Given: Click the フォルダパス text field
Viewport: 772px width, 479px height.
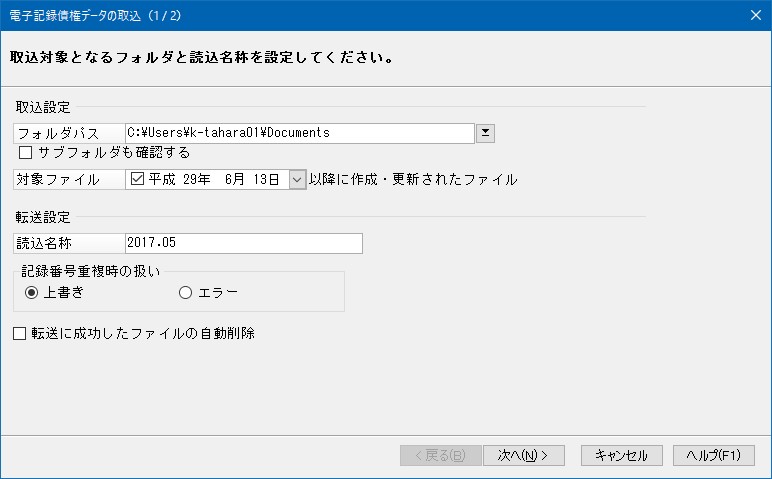Looking at the screenshot, I should (x=298, y=133).
